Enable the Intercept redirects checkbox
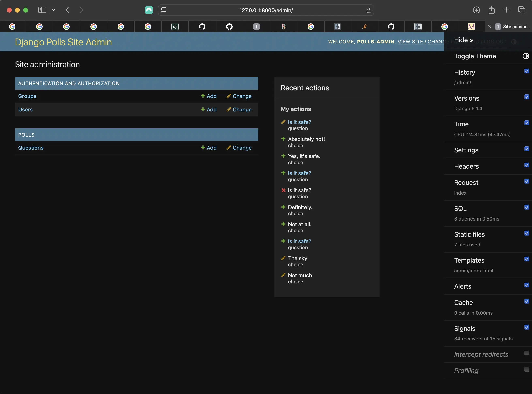Image resolution: width=532 pixels, height=394 pixels. click(x=527, y=353)
